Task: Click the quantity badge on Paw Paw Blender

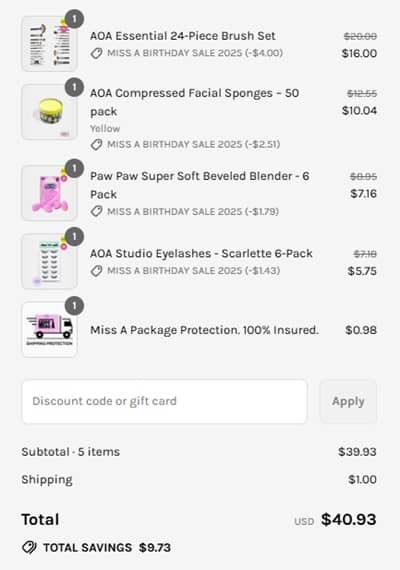Action: [74, 169]
